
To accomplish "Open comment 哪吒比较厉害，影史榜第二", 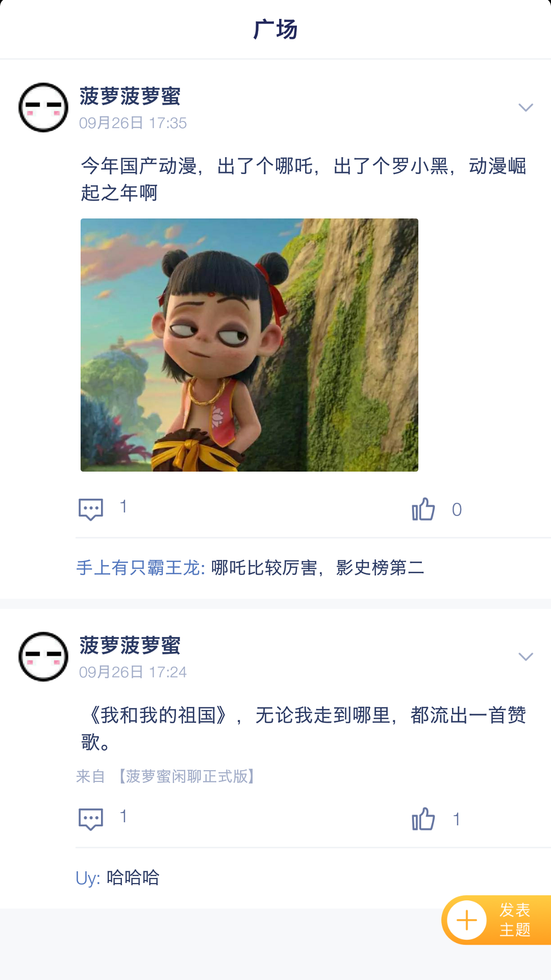I will pos(318,568).
